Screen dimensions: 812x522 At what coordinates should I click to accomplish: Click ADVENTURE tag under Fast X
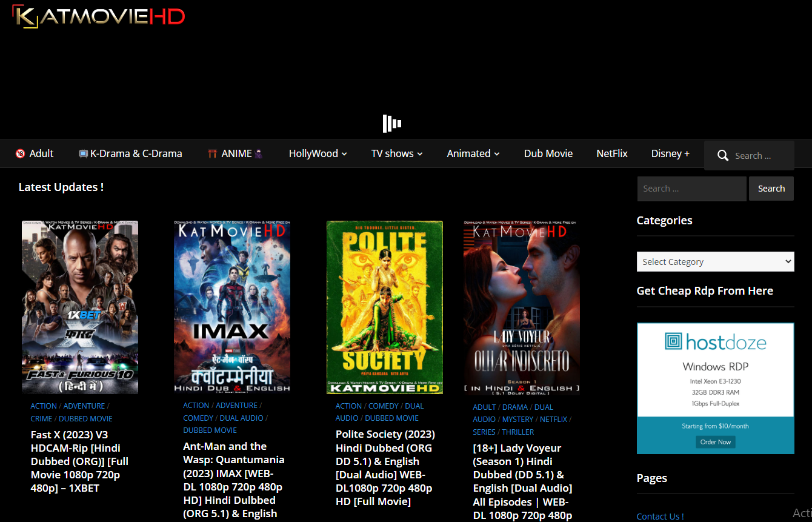point(84,406)
